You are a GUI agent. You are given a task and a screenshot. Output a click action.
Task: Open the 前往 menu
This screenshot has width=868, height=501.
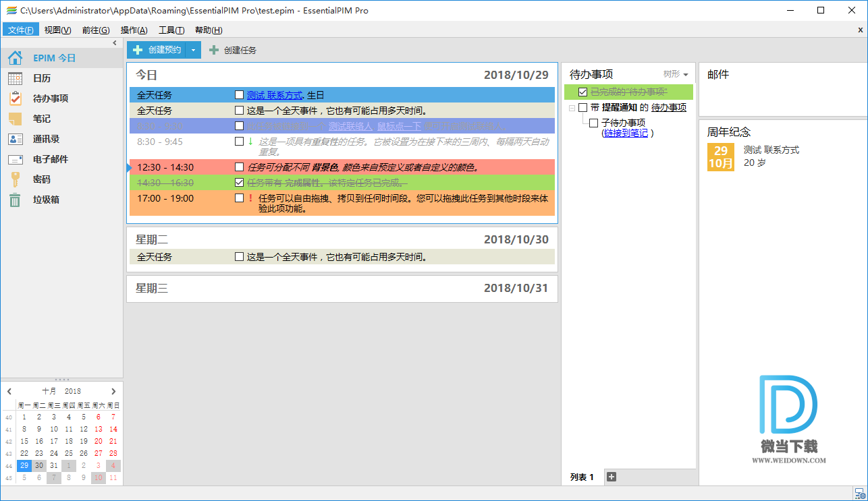tap(96, 30)
